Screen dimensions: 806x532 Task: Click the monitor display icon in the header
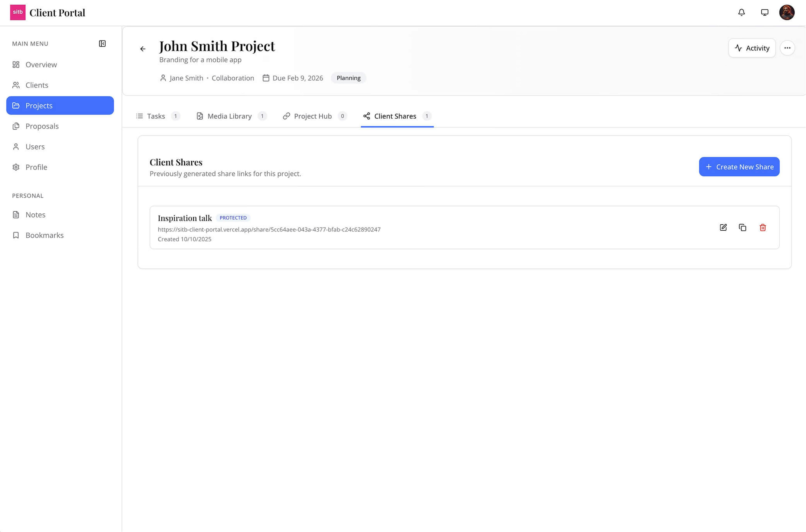point(765,13)
